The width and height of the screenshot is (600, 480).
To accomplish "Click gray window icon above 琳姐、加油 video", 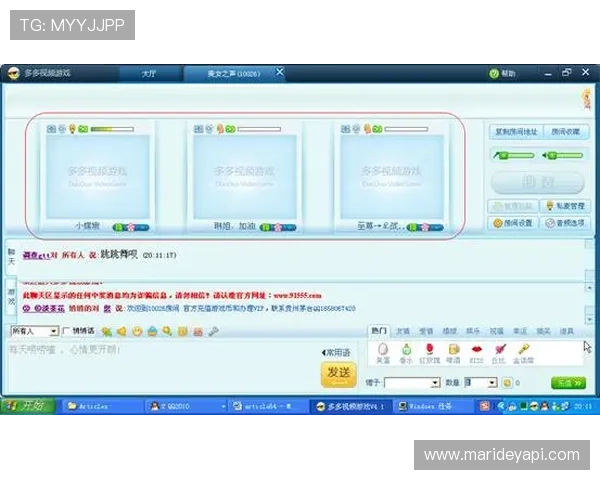I will (198, 129).
